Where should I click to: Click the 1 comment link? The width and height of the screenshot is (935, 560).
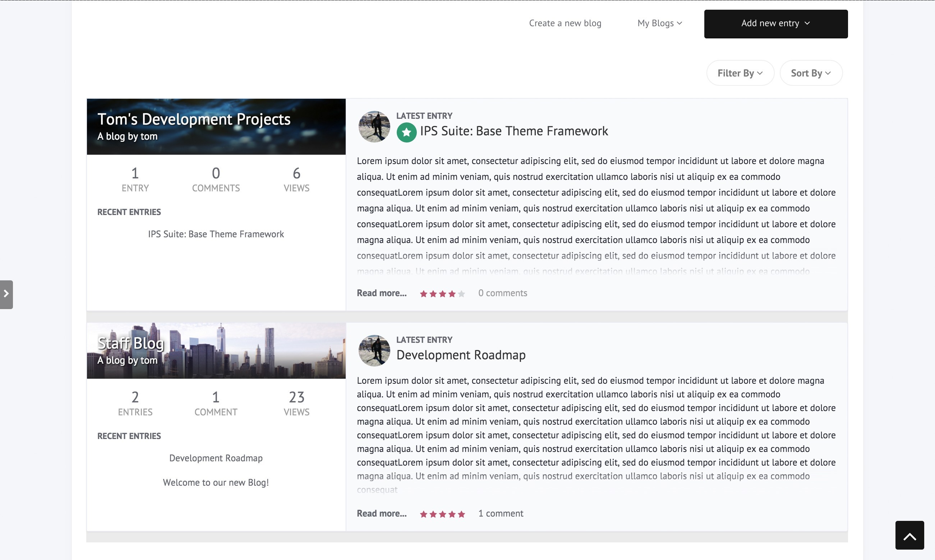500,514
